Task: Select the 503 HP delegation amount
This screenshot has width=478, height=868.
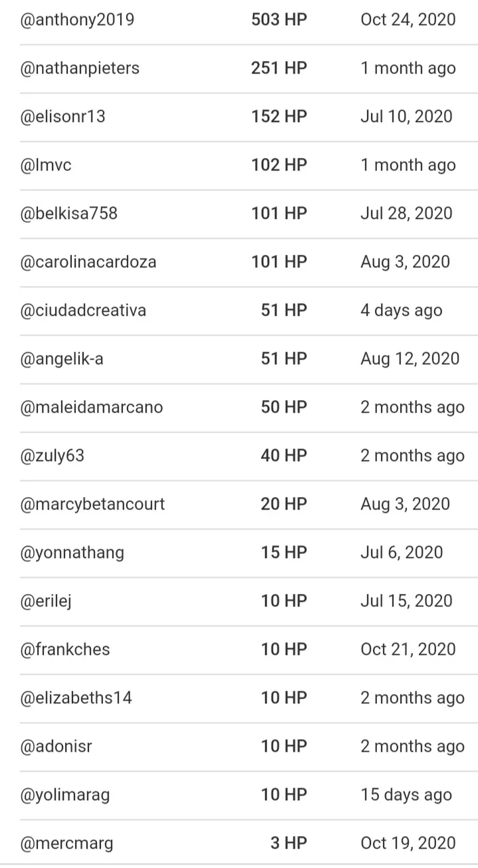Action: [279, 20]
